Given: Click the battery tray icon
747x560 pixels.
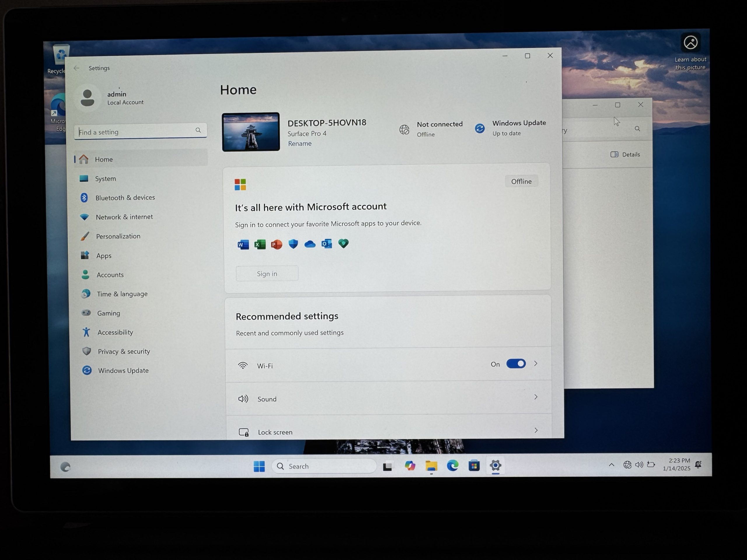Looking at the screenshot, I should 651,464.
